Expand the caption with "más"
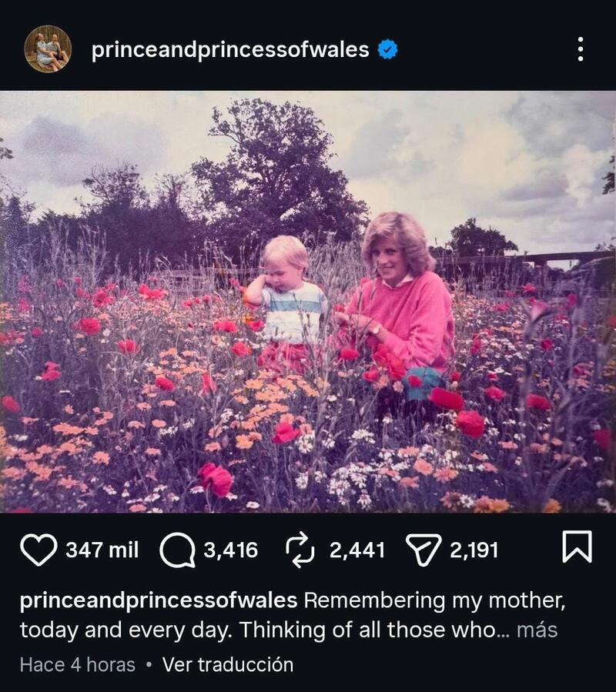The width and height of the screenshot is (616, 692). (x=537, y=630)
